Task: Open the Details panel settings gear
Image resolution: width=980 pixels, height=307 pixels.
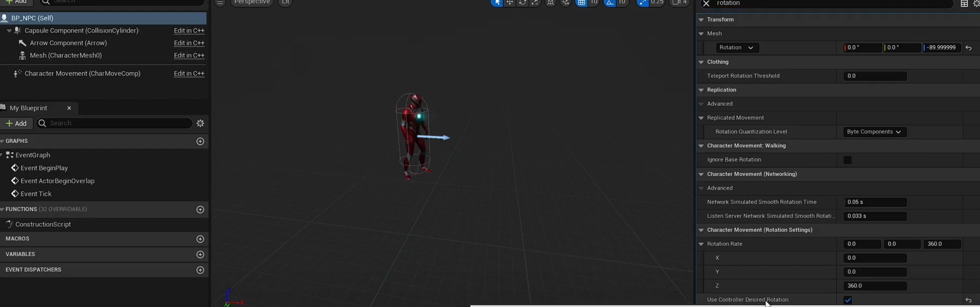Action: click(x=977, y=3)
